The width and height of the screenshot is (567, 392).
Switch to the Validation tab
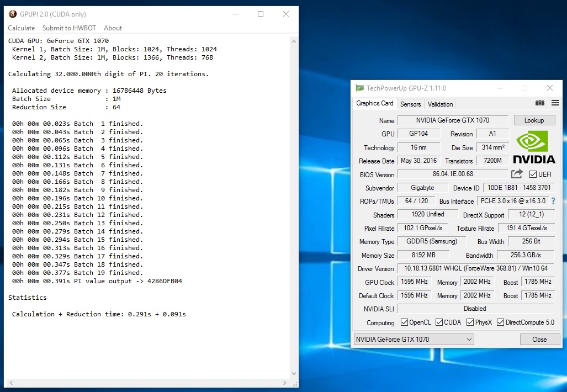pyautogui.click(x=440, y=104)
